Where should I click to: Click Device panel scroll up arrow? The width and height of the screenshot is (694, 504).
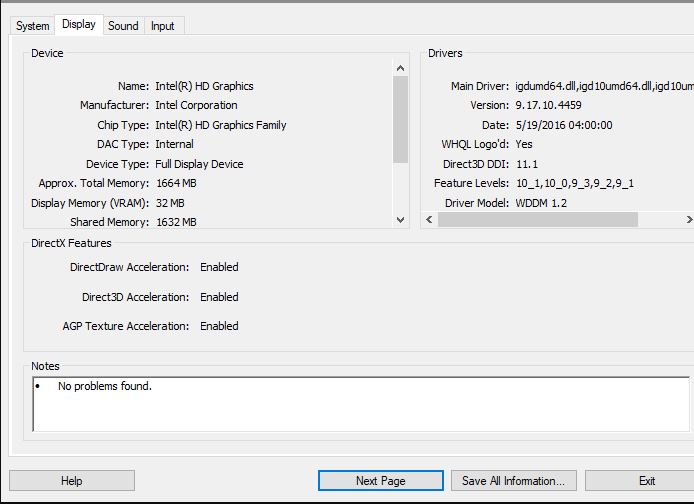point(401,68)
